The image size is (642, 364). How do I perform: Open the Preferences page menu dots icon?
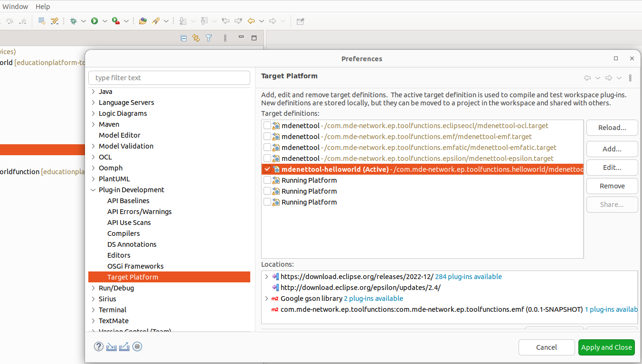point(630,78)
